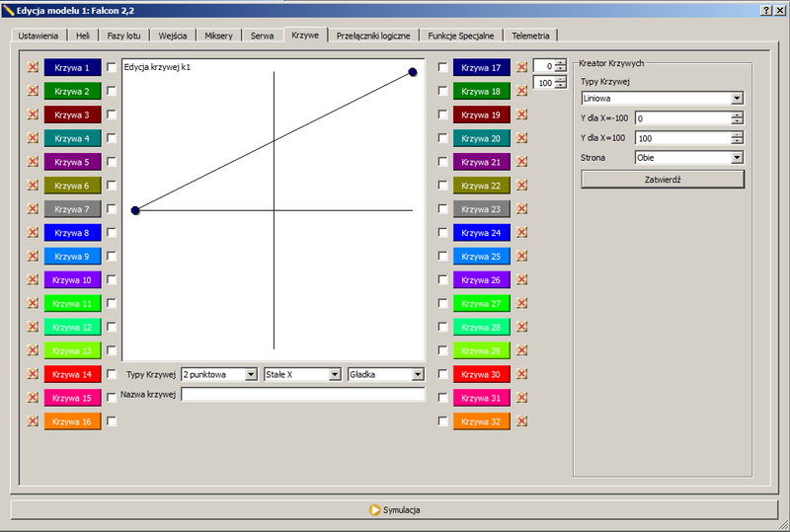The image size is (790, 532).
Task: Select the upper right curve point
Action: click(413, 72)
